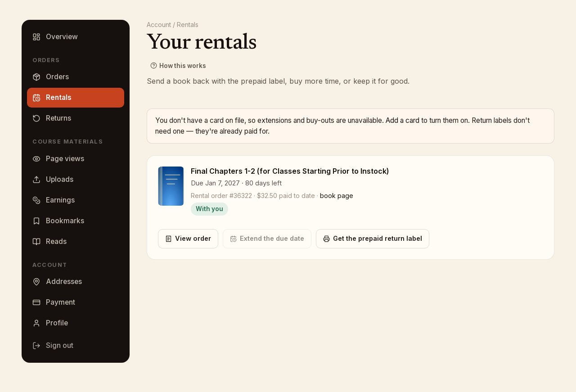576x392 pixels.
Task: Click the Page views menu label
Action: coord(65,159)
